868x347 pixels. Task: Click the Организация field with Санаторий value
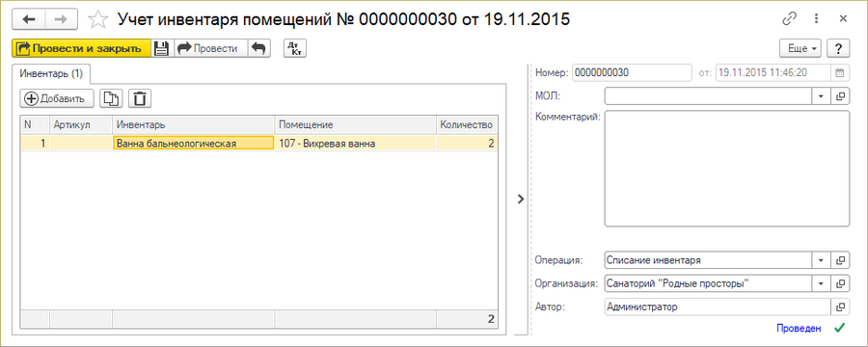pos(708,283)
